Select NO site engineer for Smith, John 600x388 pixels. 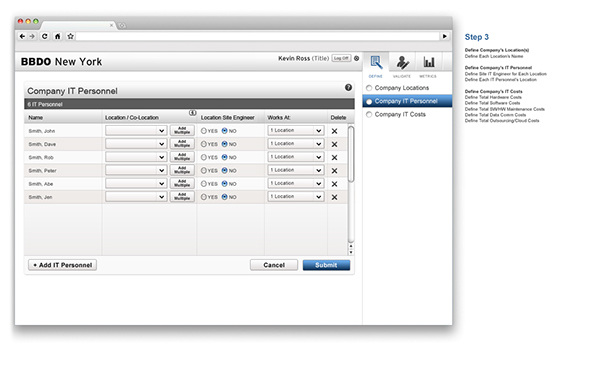[225, 131]
